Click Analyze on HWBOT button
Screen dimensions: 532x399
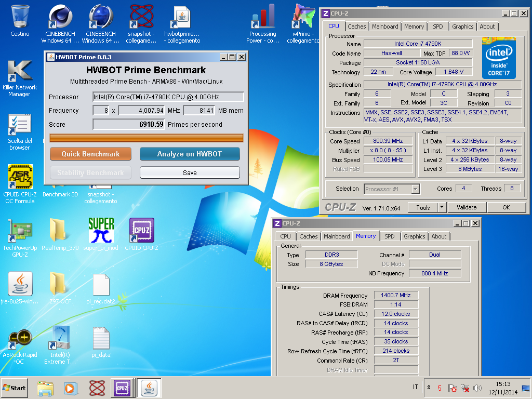pos(190,154)
